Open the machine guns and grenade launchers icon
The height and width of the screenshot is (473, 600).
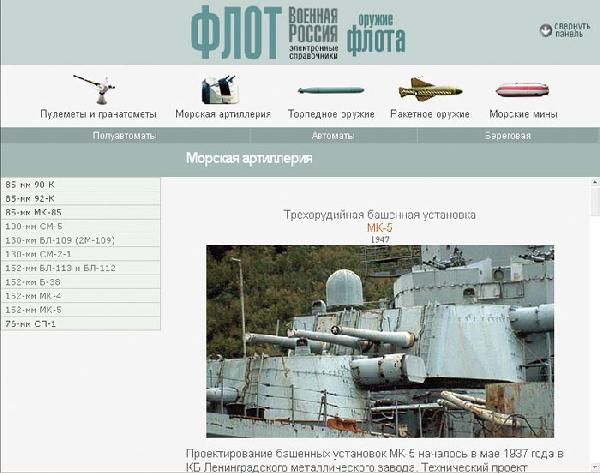94,90
